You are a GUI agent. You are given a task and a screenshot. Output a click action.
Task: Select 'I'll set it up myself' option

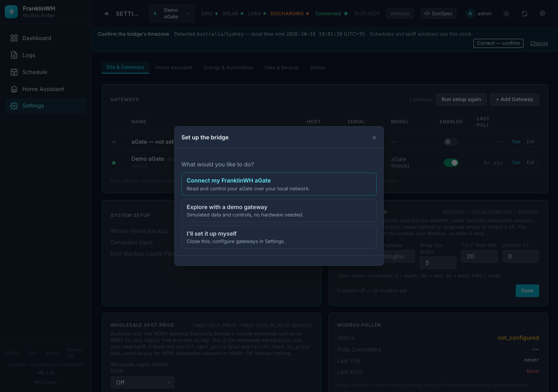point(279,237)
